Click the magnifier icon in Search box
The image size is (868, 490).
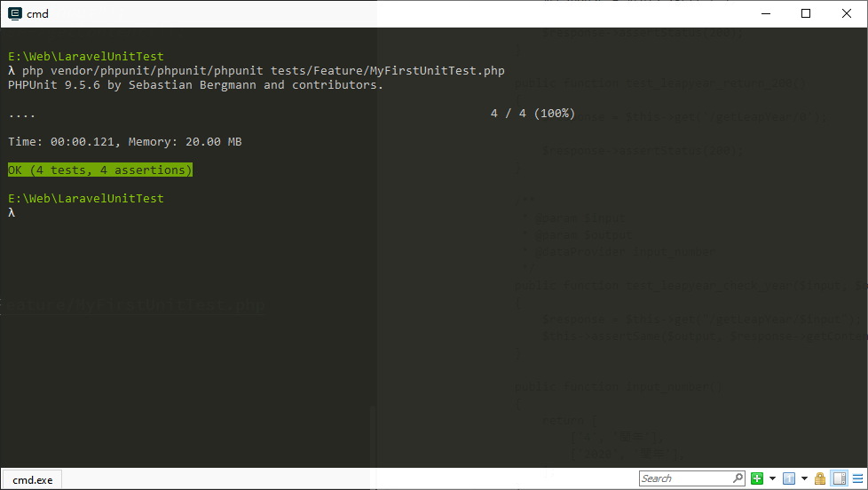(738, 478)
